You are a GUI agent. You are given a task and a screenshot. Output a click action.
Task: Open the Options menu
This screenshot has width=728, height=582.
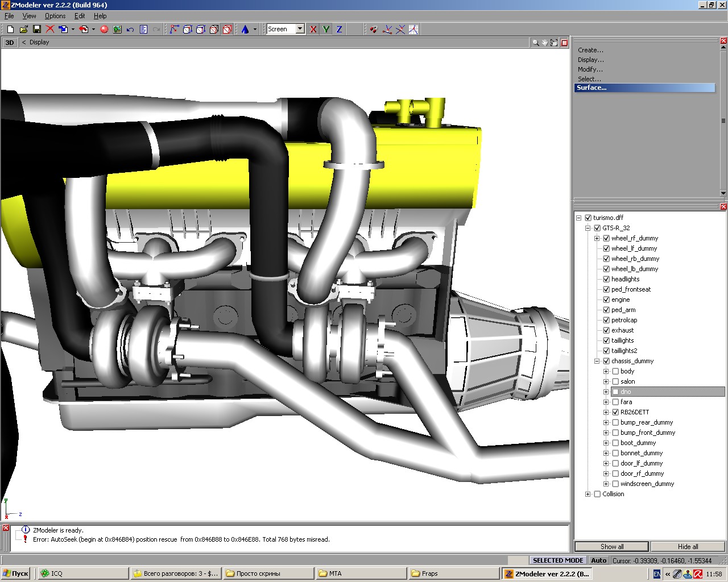(x=55, y=16)
